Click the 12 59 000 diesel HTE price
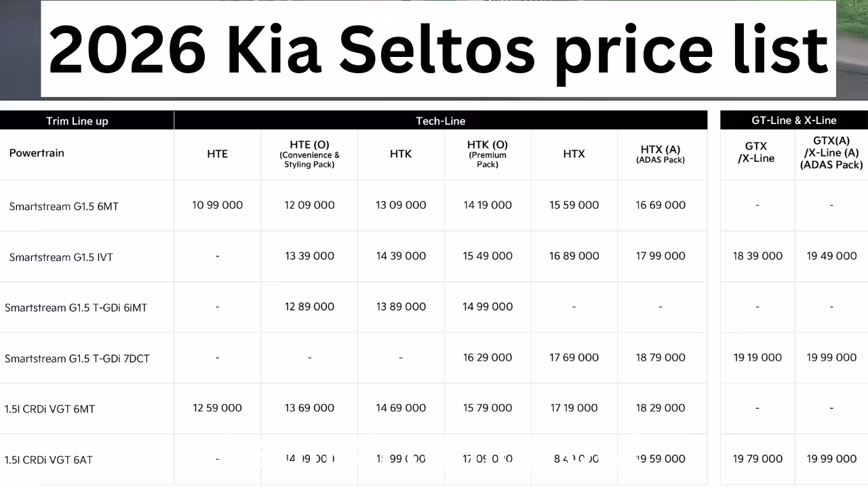This screenshot has width=868, height=488. pos(217,407)
